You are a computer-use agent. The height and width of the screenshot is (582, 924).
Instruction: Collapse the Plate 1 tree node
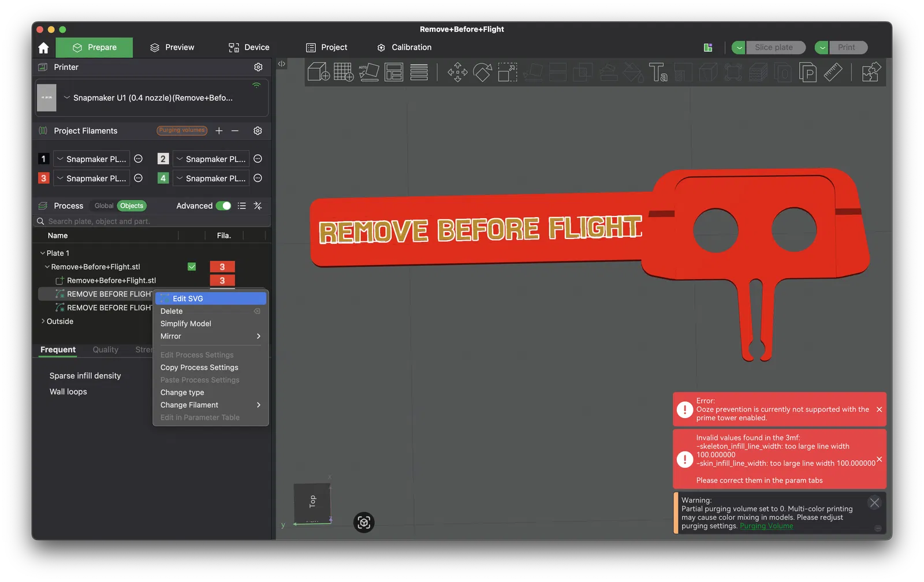point(43,253)
